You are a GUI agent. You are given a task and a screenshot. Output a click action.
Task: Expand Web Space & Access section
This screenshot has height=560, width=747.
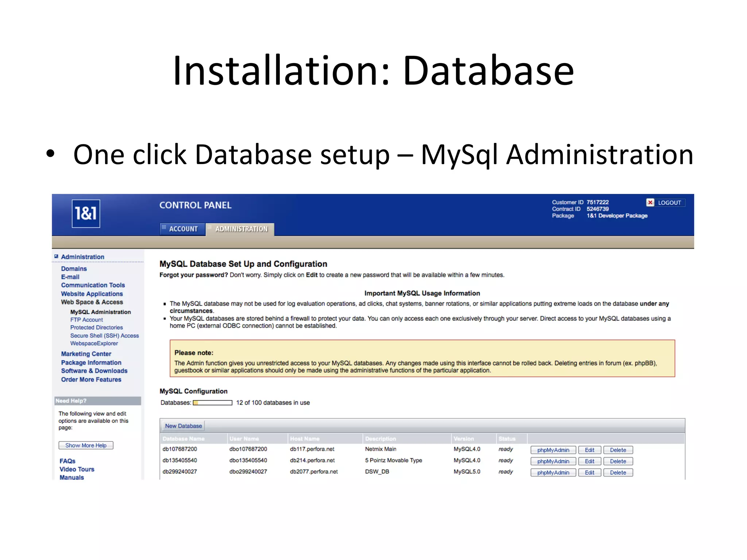(x=92, y=302)
